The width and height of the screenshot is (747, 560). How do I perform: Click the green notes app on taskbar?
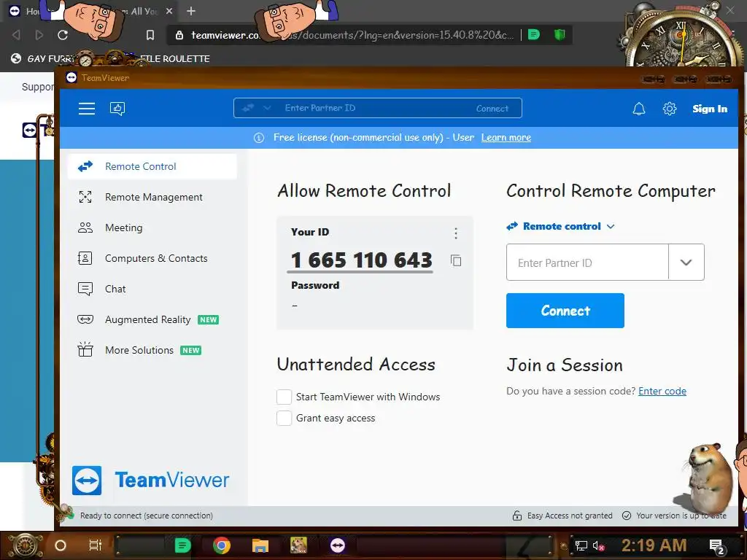(x=182, y=545)
